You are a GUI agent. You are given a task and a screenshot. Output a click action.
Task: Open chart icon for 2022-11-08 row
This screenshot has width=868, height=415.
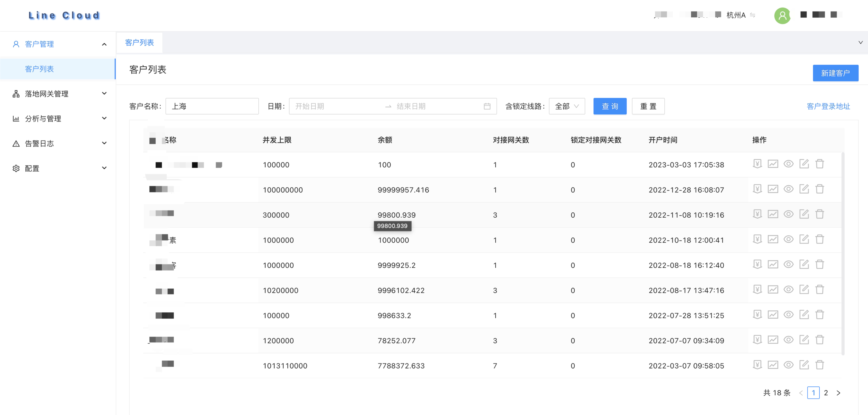pos(773,214)
